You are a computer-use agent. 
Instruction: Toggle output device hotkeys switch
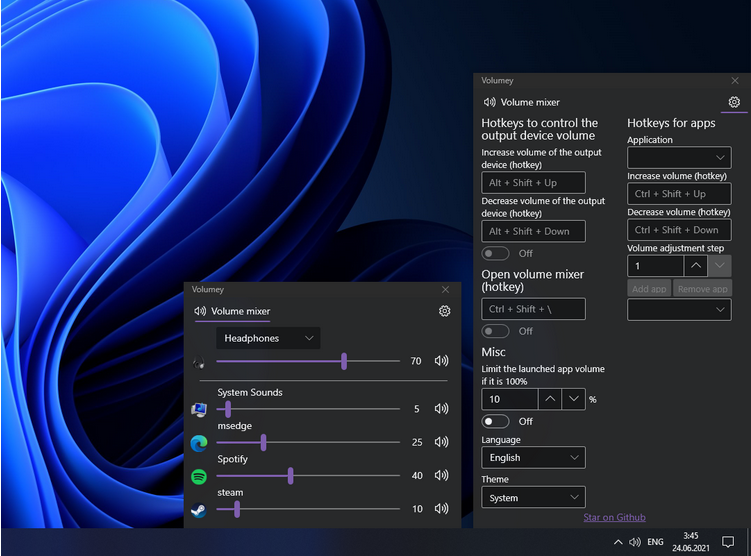pyautogui.click(x=495, y=253)
